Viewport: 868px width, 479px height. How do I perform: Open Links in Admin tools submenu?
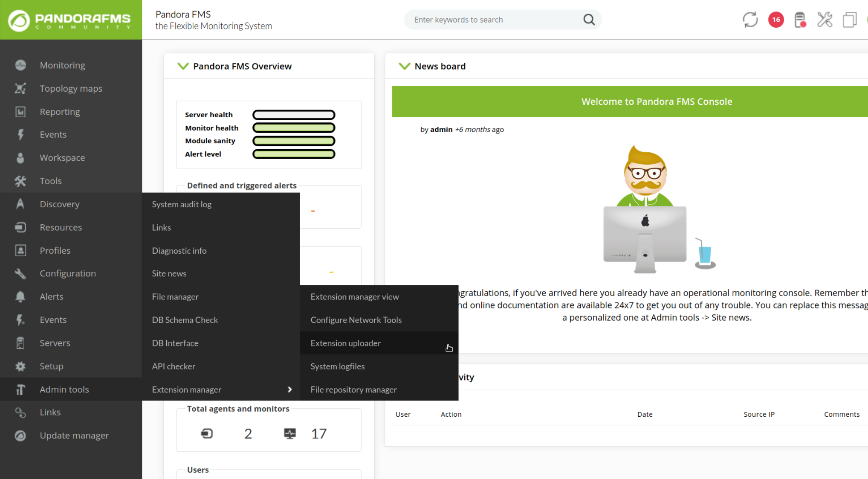tap(161, 227)
